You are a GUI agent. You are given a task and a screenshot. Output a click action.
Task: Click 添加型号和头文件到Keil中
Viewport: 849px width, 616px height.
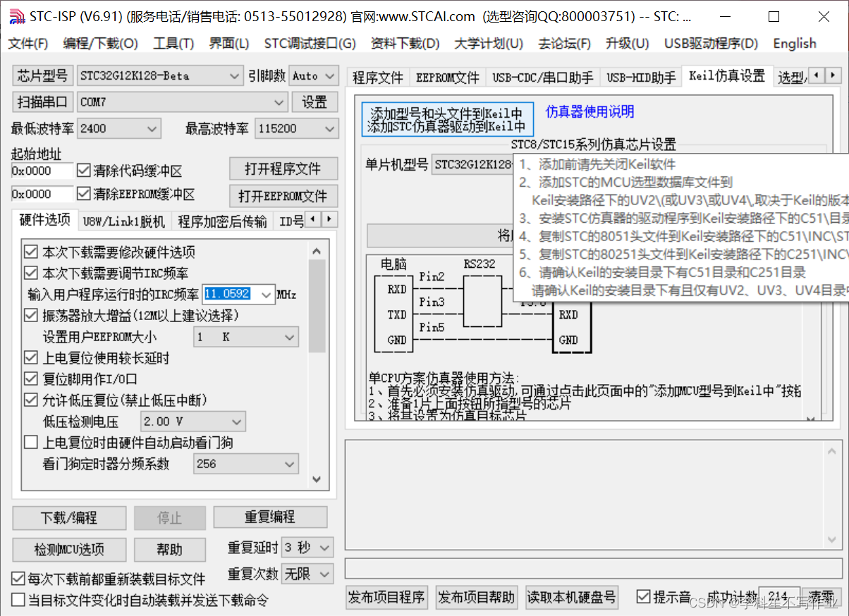pyautogui.click(x=447, y=110)
